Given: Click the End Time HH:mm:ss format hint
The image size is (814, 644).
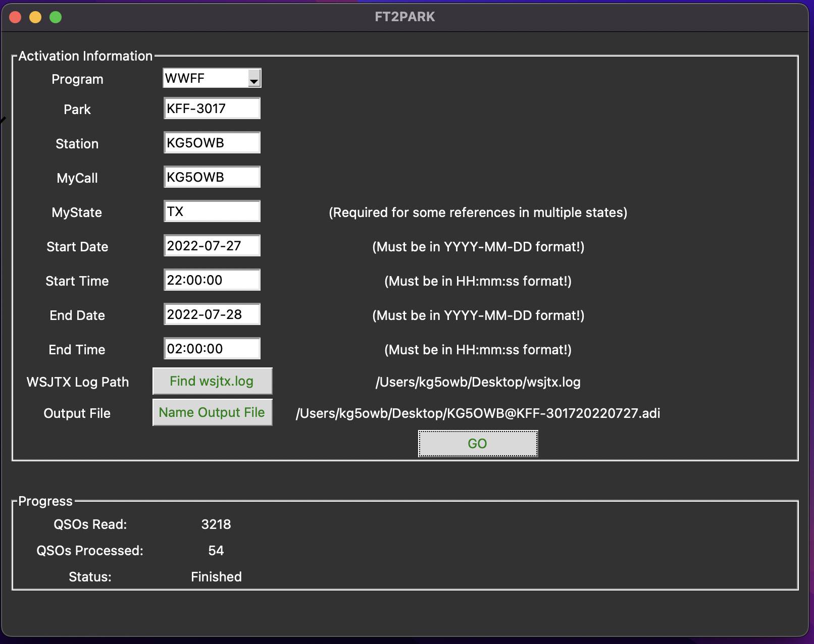Looking at the screenshot, I should coord(478,350).
